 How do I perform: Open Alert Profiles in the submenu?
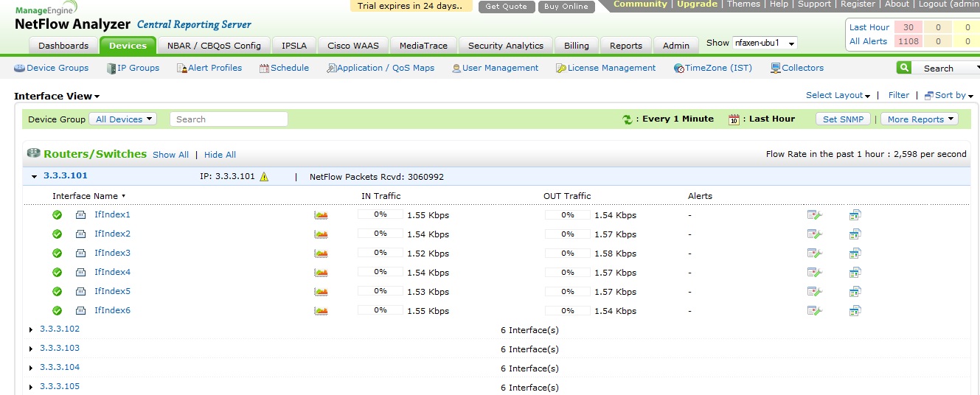point(209,68)
